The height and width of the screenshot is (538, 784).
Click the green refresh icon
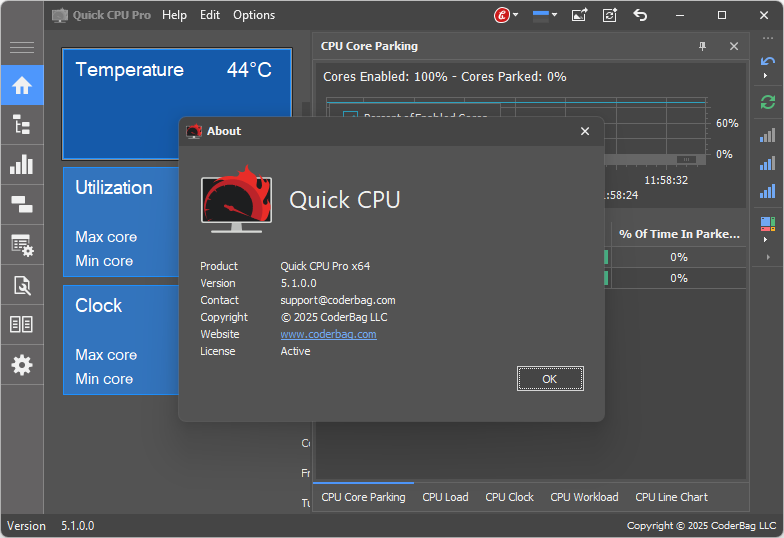[768, 102]
